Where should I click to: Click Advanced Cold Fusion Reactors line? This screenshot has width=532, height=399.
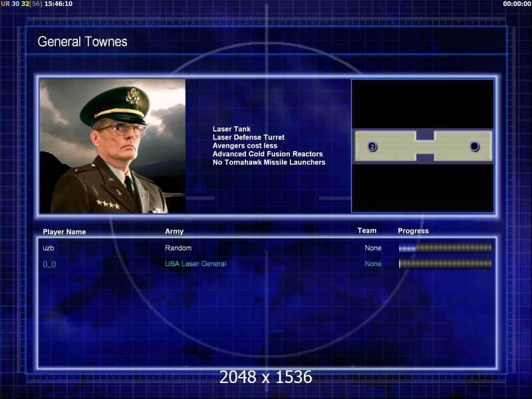click(267, 154)
